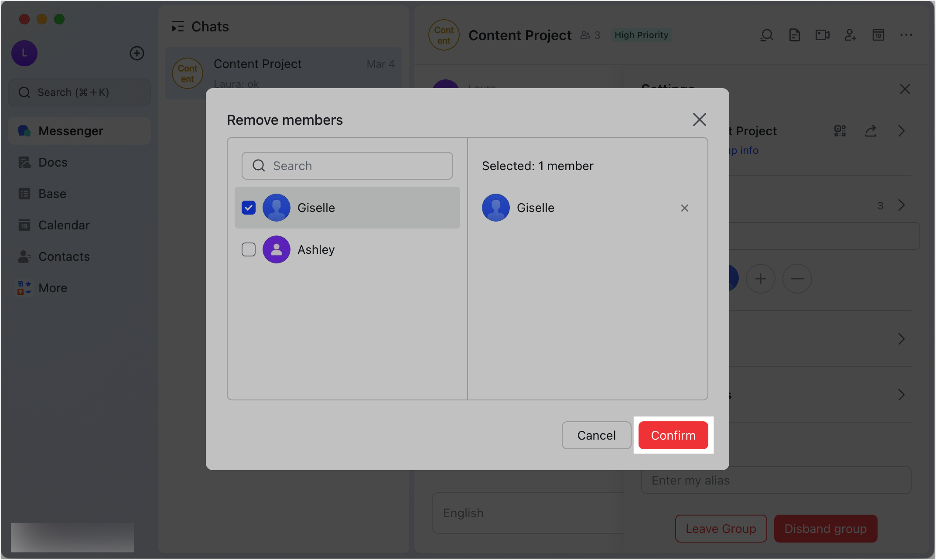Click the add member icon in chat header
The image size is (936, 560).
click(850, 35)
